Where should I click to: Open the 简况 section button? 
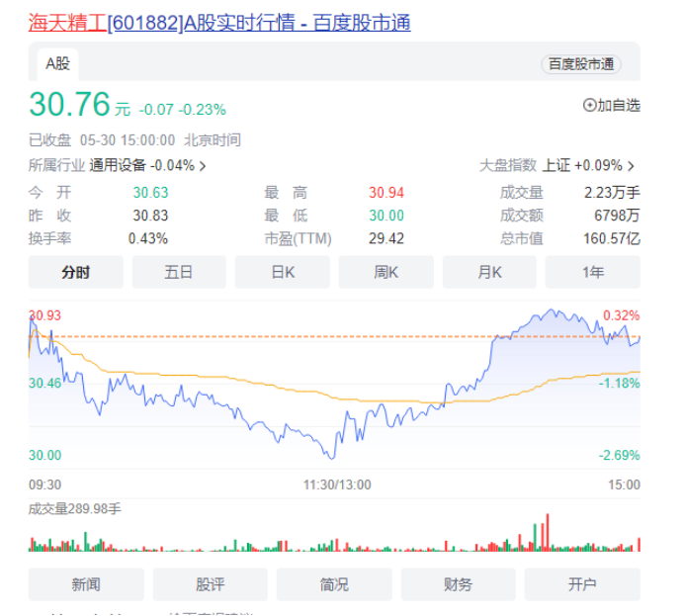pyautogui.click(x=334, y=584)
